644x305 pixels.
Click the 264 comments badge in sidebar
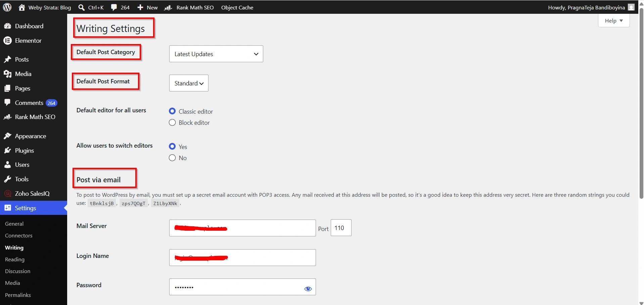tap(51, 103)
